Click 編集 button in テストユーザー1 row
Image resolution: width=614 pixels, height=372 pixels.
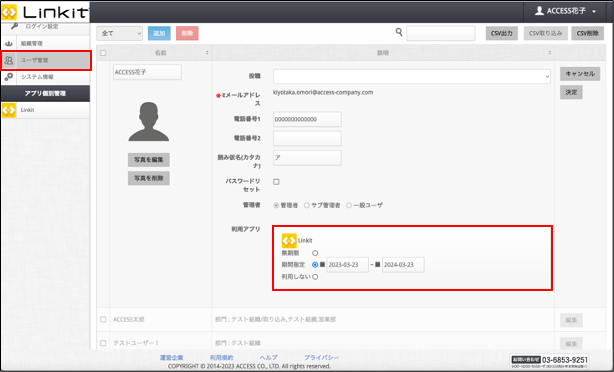(x=571, y=343)
